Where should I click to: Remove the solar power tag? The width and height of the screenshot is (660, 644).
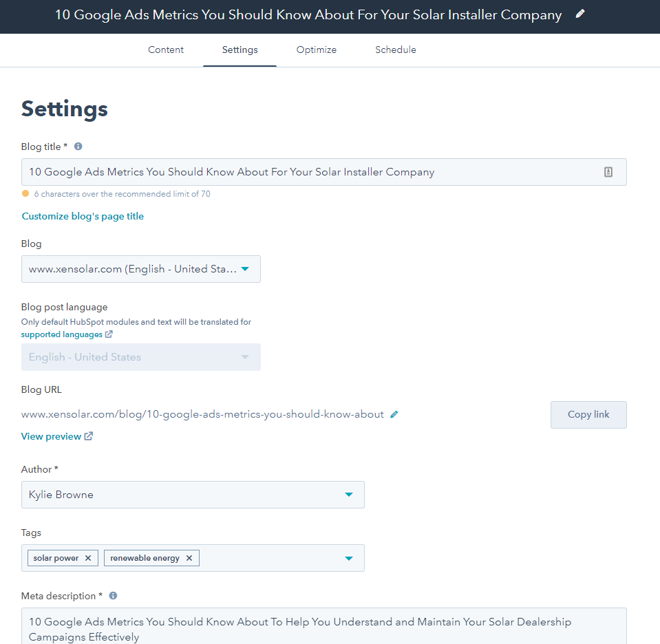(x=88, y=558)
